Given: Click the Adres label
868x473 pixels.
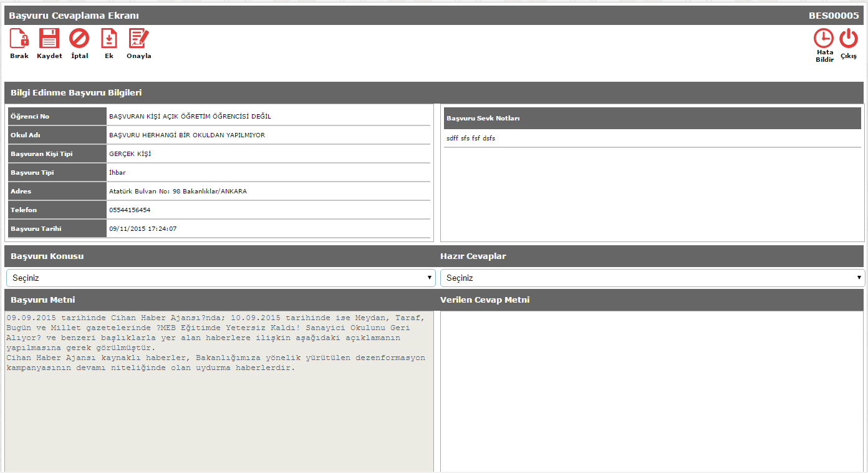Looking at the screenshot, I should [x=21, y=192].
